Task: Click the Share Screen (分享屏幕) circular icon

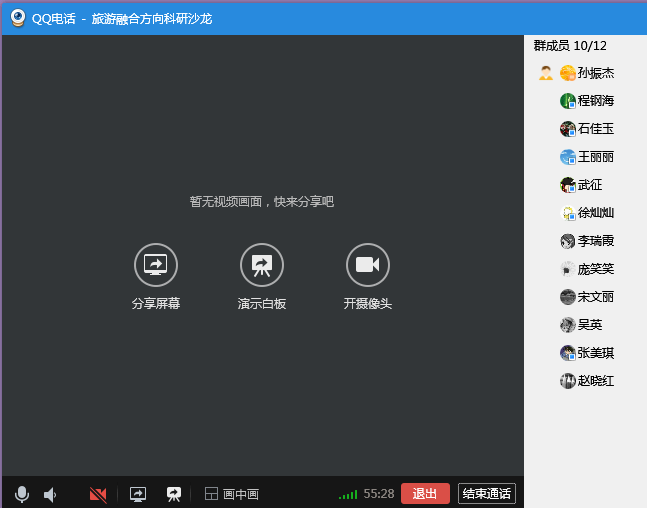Action: (x=156, y=265)
